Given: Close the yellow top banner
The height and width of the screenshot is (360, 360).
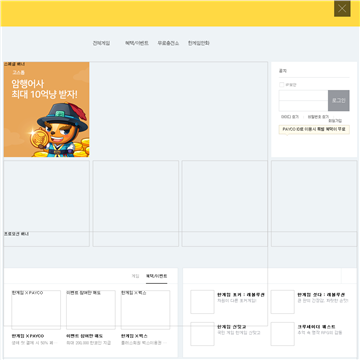Looking at the screenshot, I should click(342, 9).
